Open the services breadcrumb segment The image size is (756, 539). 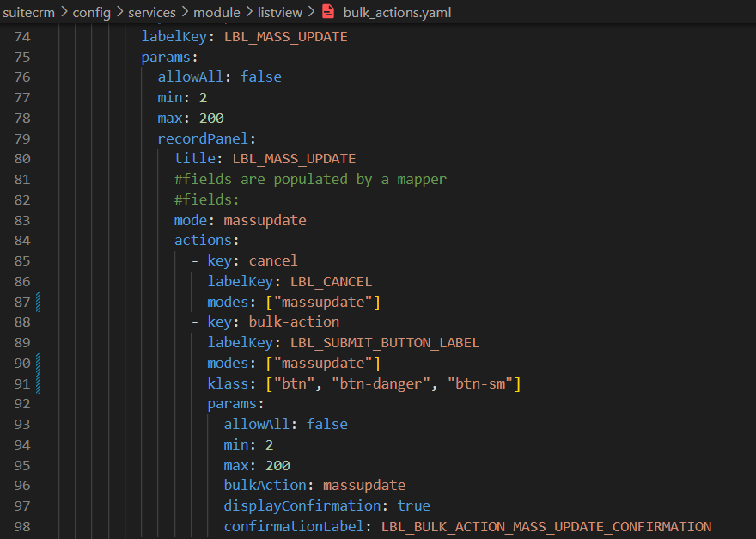tap(152, 12)
